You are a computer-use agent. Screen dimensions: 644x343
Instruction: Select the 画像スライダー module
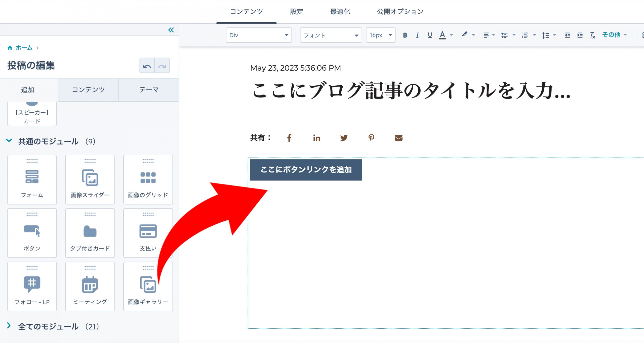(x=90, y=180)
